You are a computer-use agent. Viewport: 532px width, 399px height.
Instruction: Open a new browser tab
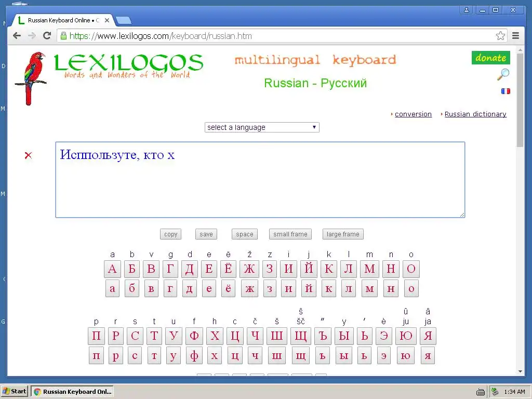point(124,21)
